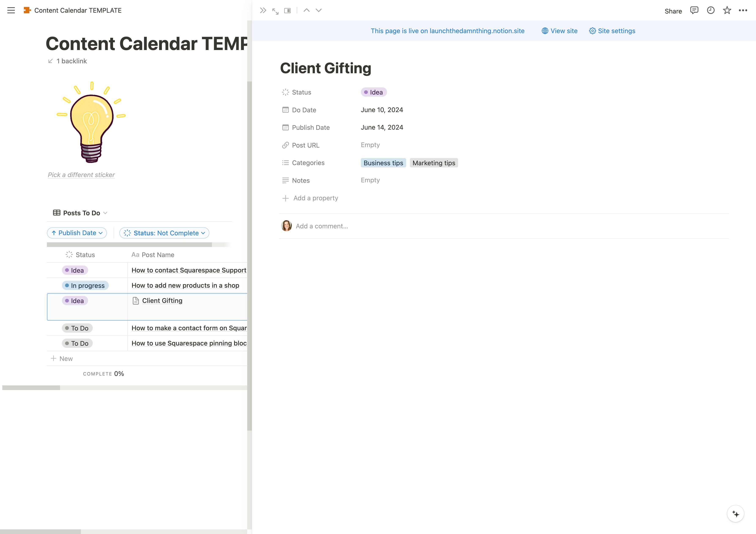Go to previous page with up arrow
The width and height of the screenshot is (756, 534).
pos(307,11)
